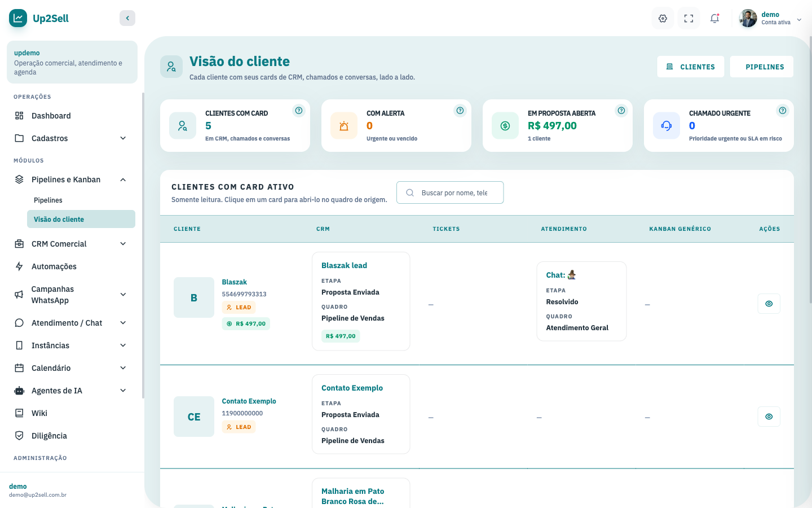This screenshot has width=812, height=508.
Task: View Contato Exemplo details via eye icon
Action: (769, 417)
